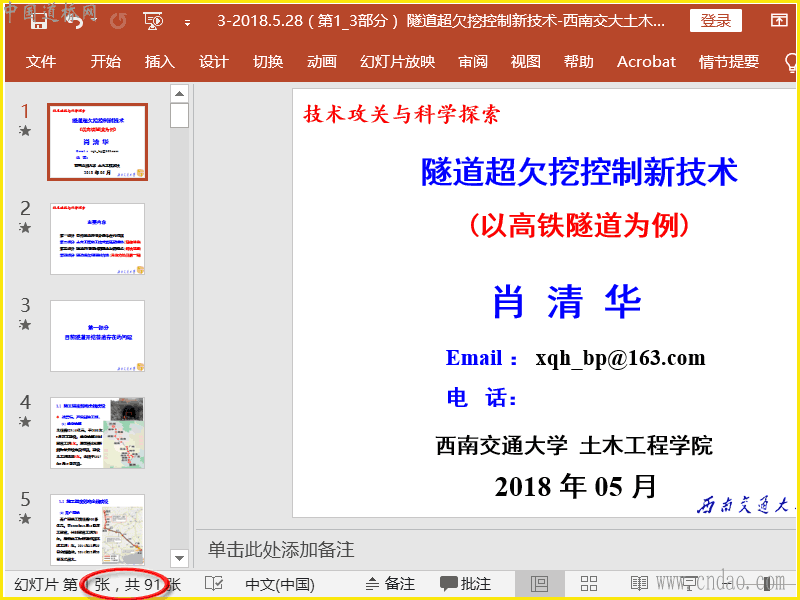Open Customize Quick Access Toolbar dropdown
This screenshot has height=600, width=800.
pyautogui.click(x=188, y=22)
